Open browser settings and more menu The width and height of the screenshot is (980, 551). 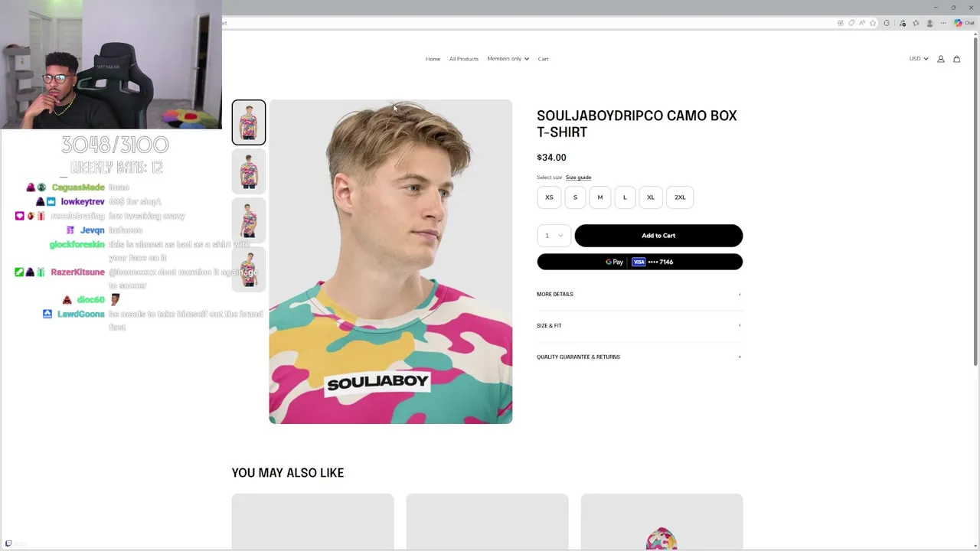943,23
